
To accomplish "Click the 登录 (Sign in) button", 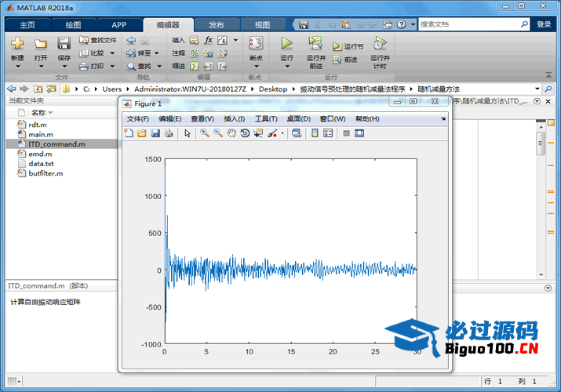I will [x=545, y=24].
